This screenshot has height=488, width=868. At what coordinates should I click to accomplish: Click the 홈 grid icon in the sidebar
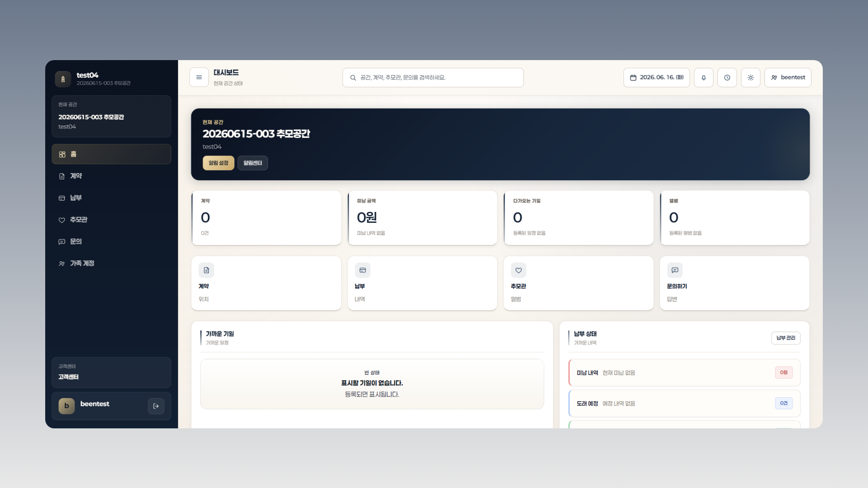click(62, 155)
